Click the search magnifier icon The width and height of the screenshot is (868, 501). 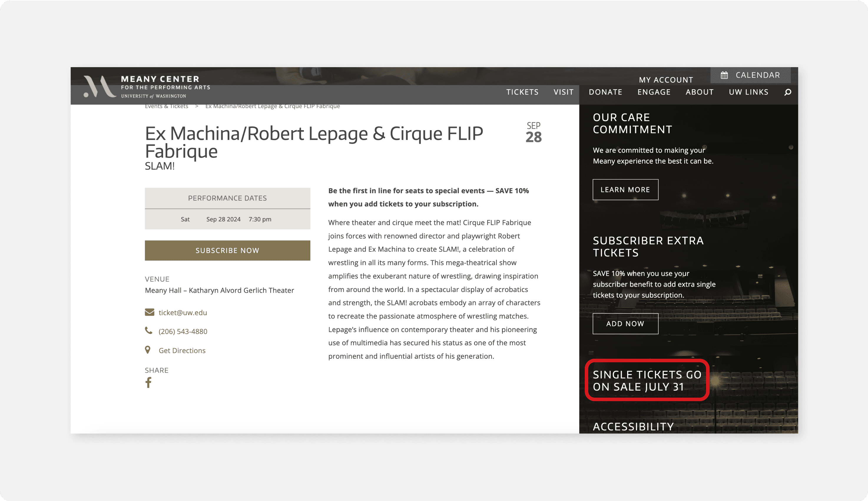(x=788, y=92)
